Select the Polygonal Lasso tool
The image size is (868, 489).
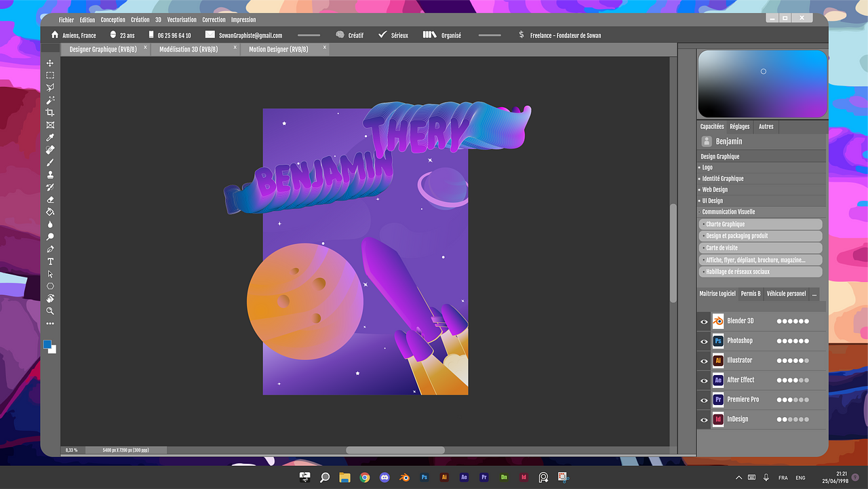coord(50,87)
